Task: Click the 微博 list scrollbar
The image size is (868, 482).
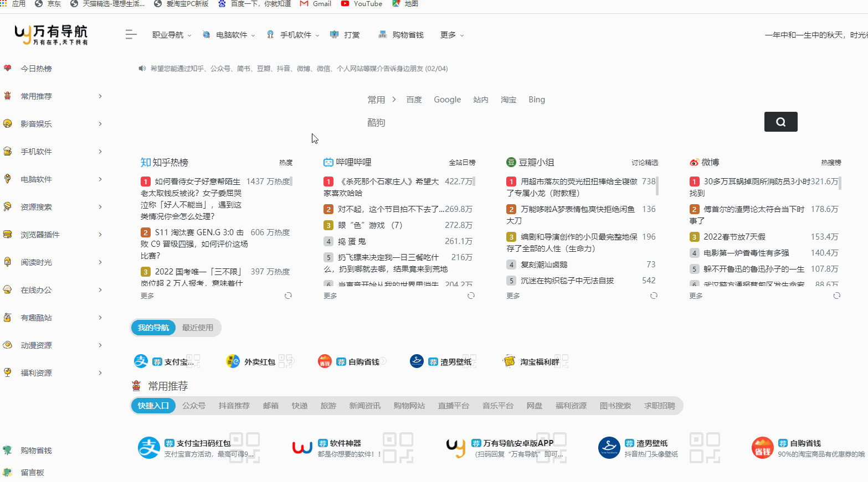Action: [840, 183]
